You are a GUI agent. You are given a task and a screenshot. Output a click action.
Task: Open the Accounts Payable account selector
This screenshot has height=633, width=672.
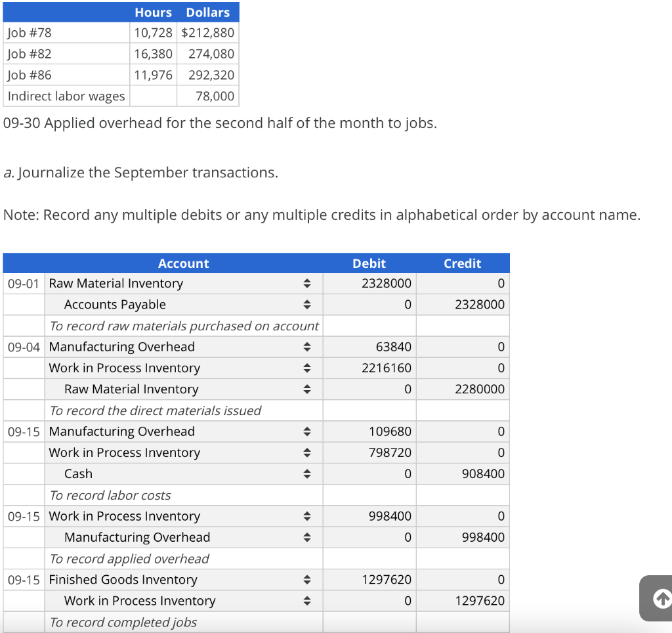click(307, 304)
